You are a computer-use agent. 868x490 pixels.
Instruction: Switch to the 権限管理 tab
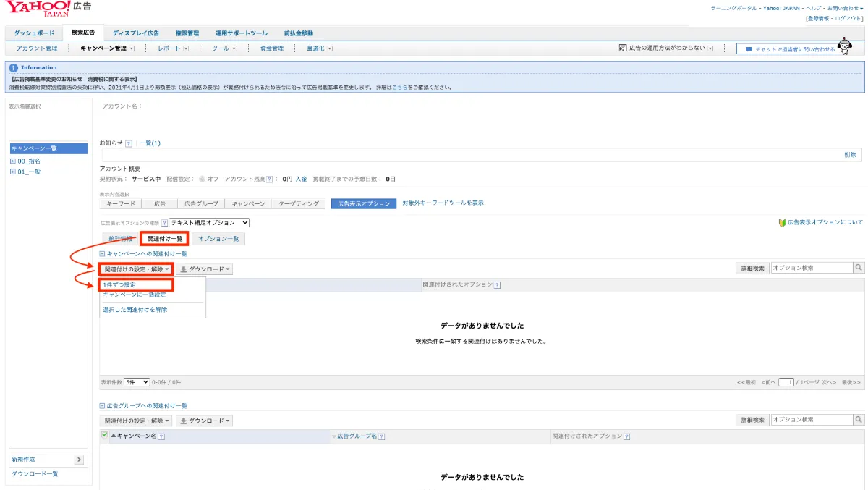point(187,33)
